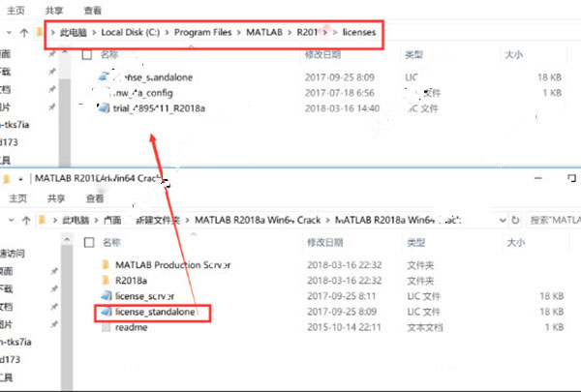581x392 pixels.
Task: Expand chevron after Local Disk (C:) breadcrumb
Action: [x=168, y=33]
